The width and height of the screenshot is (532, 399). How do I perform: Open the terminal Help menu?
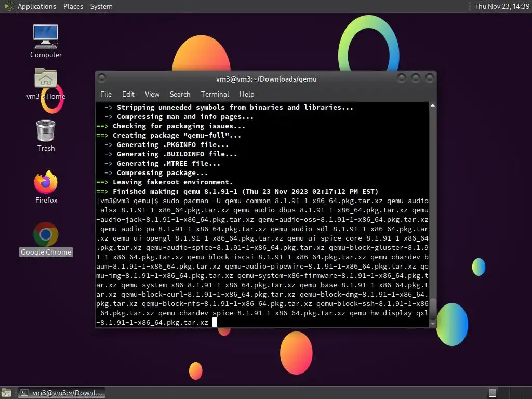pyautogui.click(x=247, y=95)
